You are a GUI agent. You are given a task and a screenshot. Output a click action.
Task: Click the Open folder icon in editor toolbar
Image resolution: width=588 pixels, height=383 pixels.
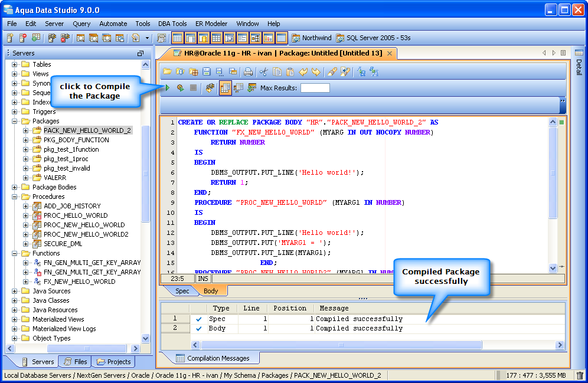click(x=168, y=71)
